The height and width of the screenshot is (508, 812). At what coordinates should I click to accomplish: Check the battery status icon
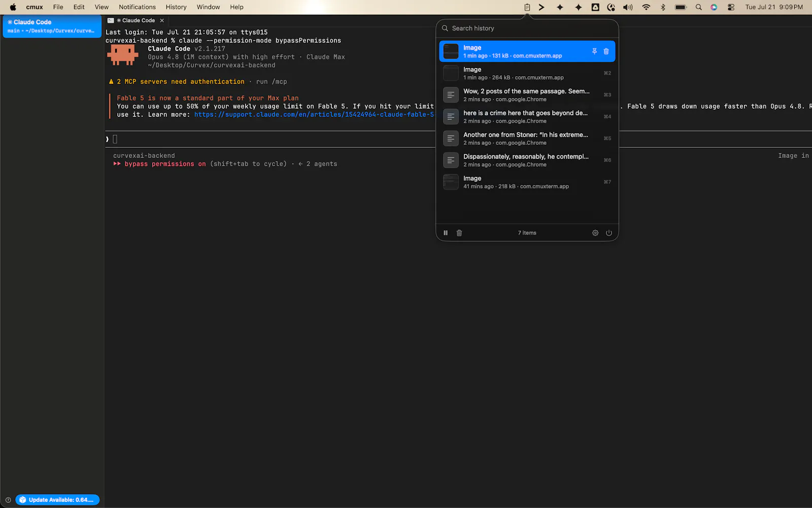pyautogui.click(x=681, y=7)
